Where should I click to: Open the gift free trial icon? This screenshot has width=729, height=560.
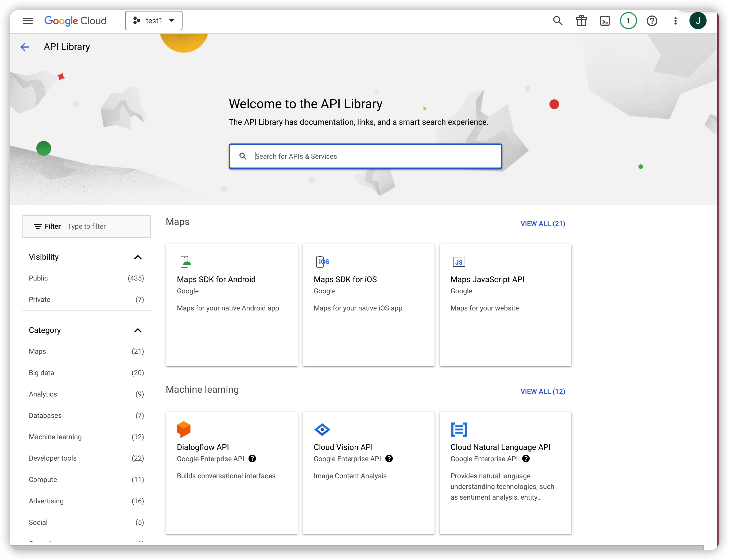tap(581, 21)
